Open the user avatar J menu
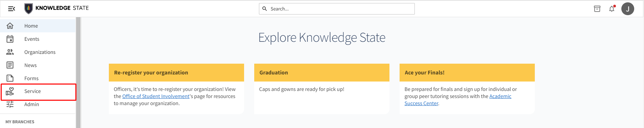 (x=628, y=9)
